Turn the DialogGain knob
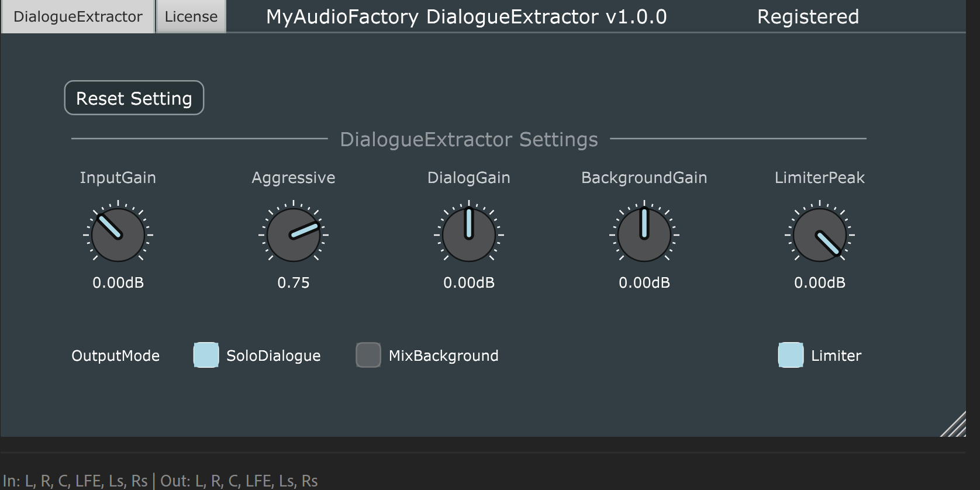The image size is (980, 490). (x=469, y=234)
